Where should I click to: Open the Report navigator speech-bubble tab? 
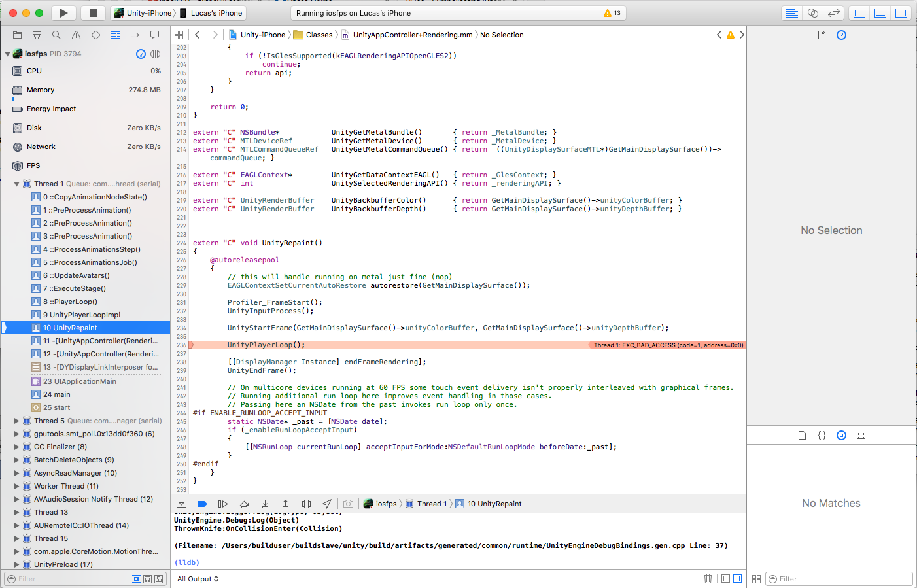tap(154, 35)
